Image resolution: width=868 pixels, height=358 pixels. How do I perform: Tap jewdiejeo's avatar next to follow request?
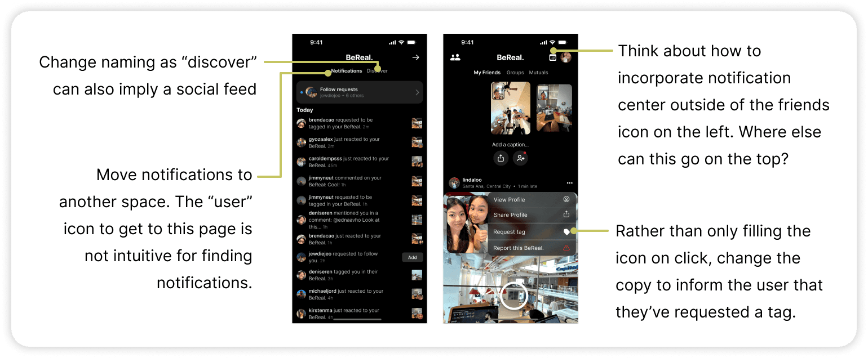[302, 257]
